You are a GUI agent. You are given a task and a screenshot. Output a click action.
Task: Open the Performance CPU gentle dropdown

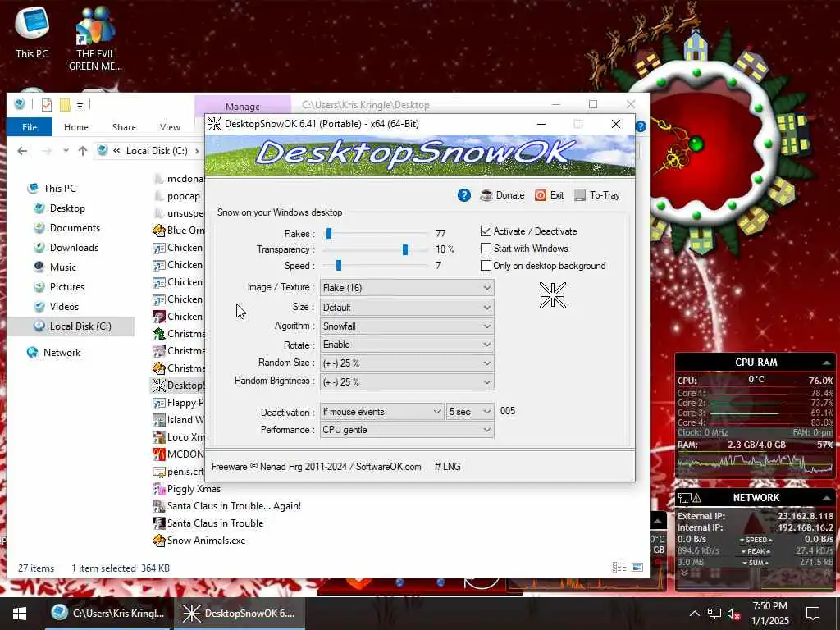click(x=407, y=430)
